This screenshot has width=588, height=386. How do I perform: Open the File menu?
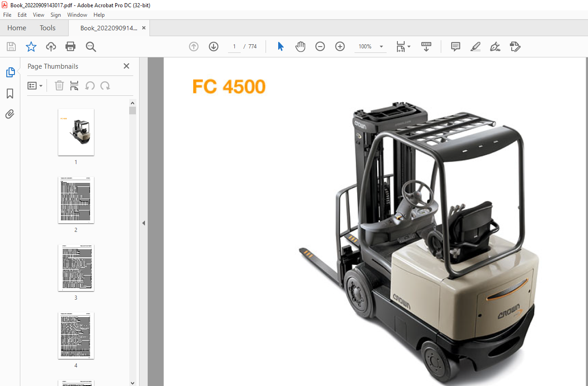7,15
